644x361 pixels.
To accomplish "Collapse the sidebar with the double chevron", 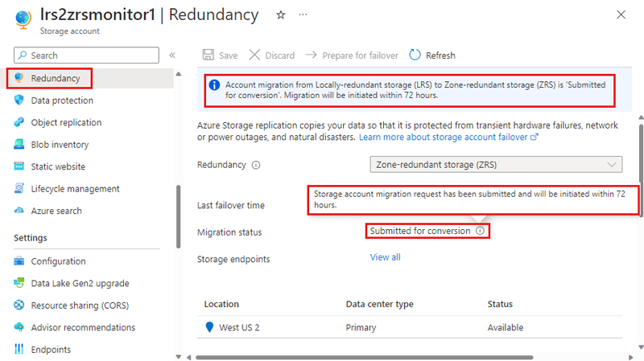I will (172, 55).
